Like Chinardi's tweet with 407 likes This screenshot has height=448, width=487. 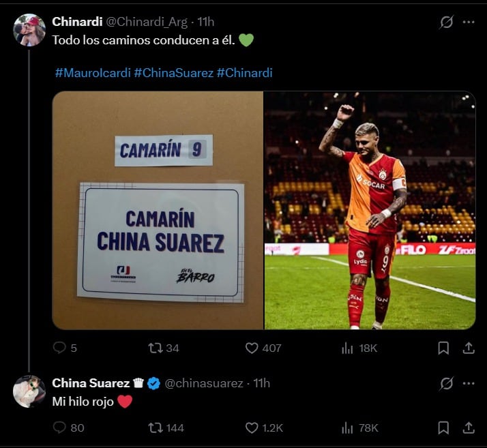(252, 348)
